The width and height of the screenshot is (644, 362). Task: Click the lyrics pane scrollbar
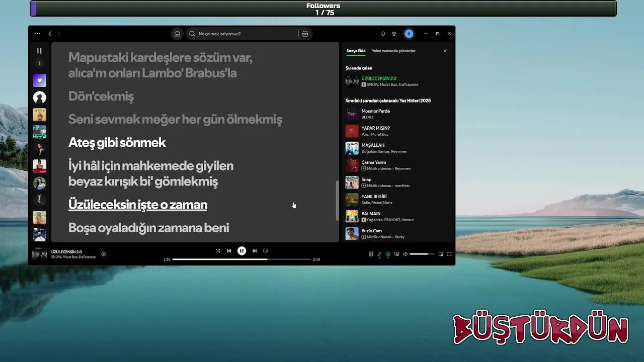[x=337, y=200]
